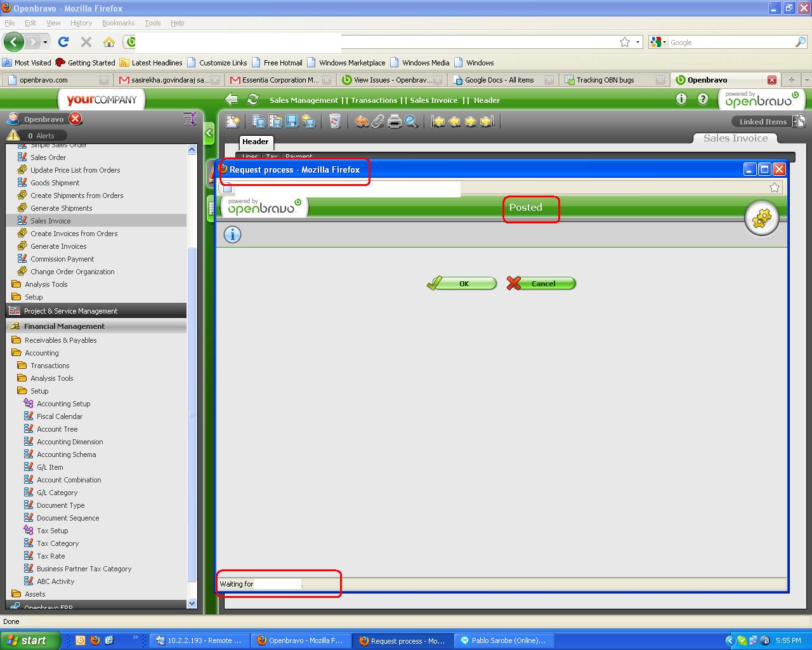Click the Google search input box
This screenshot has height=650, width=812.
(x=732, y=43)
